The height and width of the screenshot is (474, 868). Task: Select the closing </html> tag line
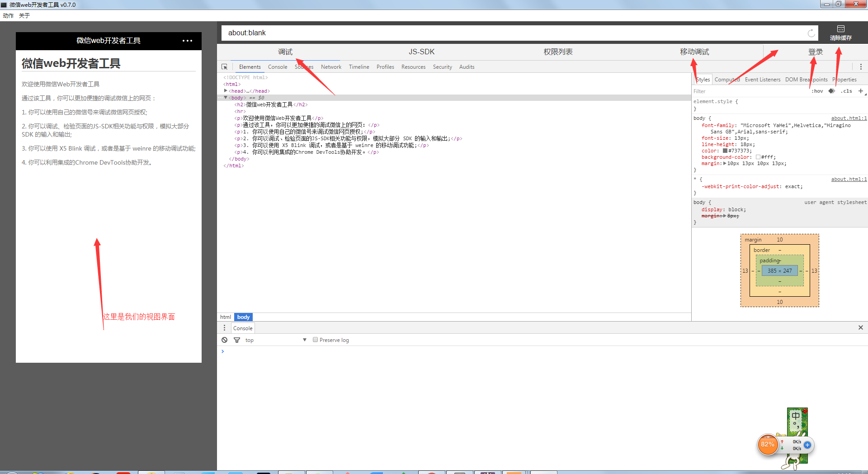(234, 166)
